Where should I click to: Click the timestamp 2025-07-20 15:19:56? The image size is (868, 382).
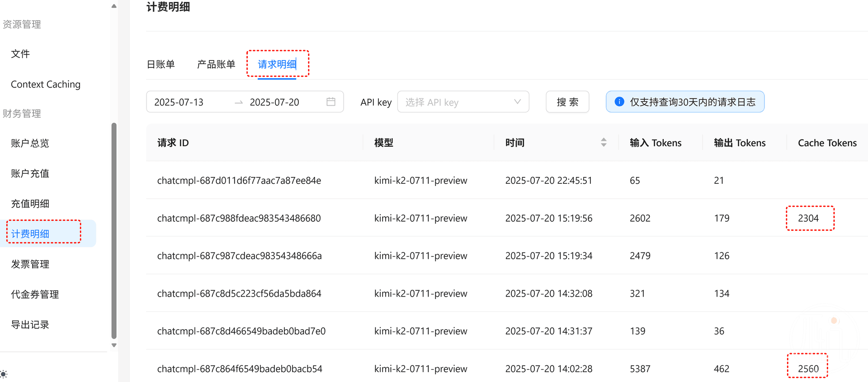[x=549, y=218]
